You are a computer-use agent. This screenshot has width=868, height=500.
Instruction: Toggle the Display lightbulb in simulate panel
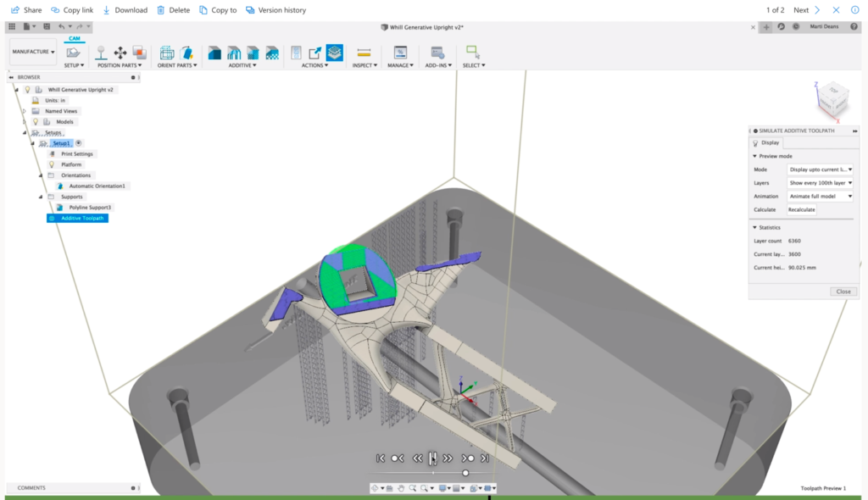point(755,143)
